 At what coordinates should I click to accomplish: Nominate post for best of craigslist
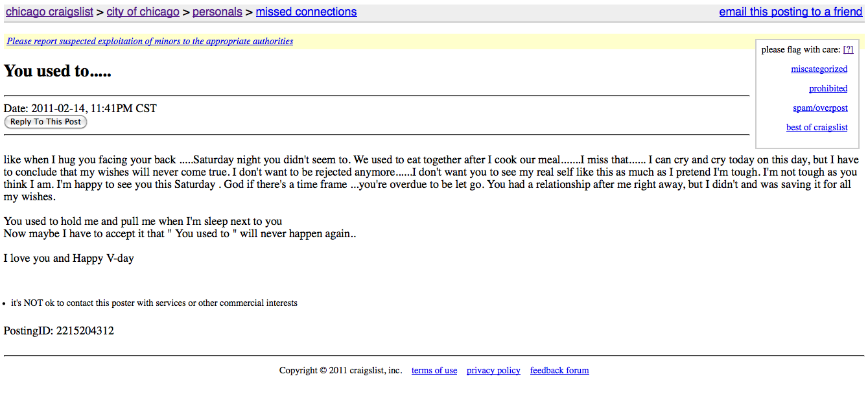click(817, 127)
